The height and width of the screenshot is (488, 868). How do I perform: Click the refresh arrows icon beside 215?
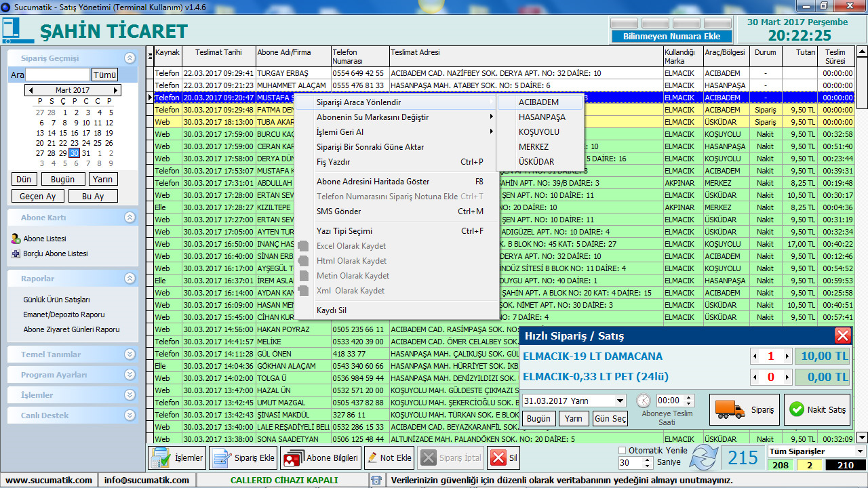pos(704,458)
